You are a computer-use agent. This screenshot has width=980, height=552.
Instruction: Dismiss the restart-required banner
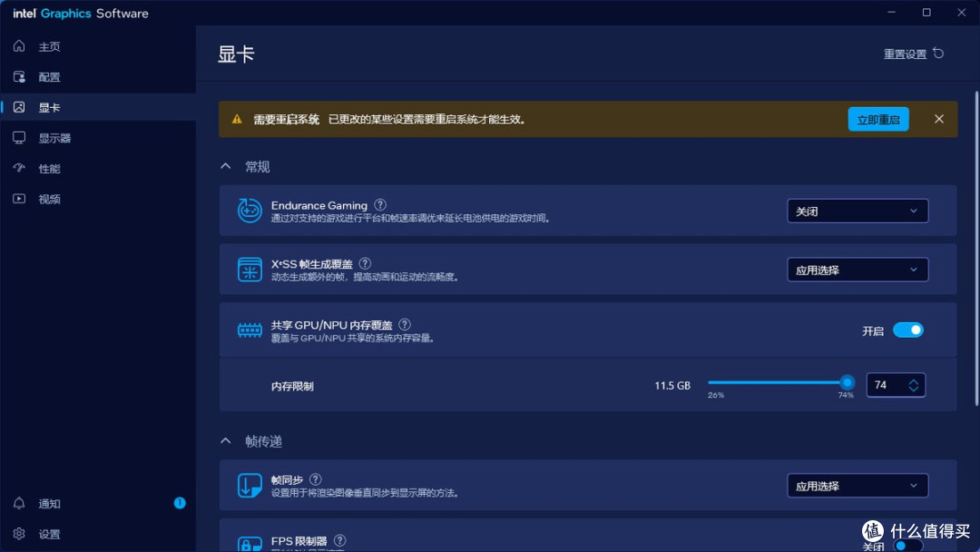[x=939, y=119]
